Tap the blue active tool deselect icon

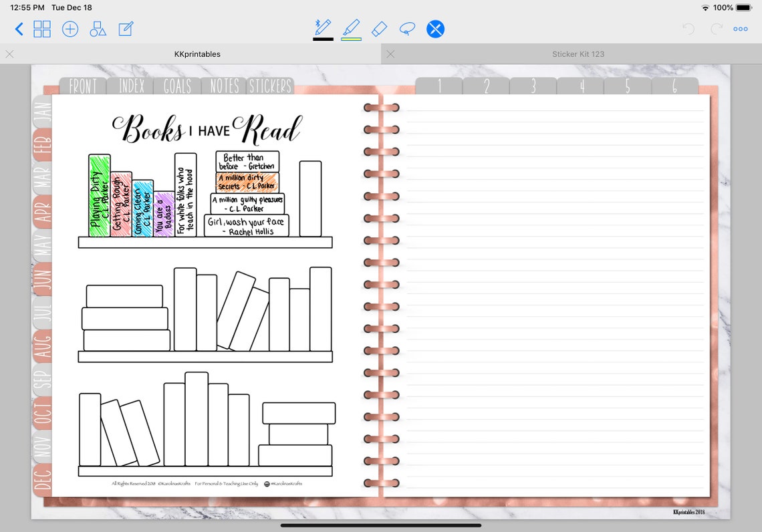pyautogui.click(x=435, y=28)
